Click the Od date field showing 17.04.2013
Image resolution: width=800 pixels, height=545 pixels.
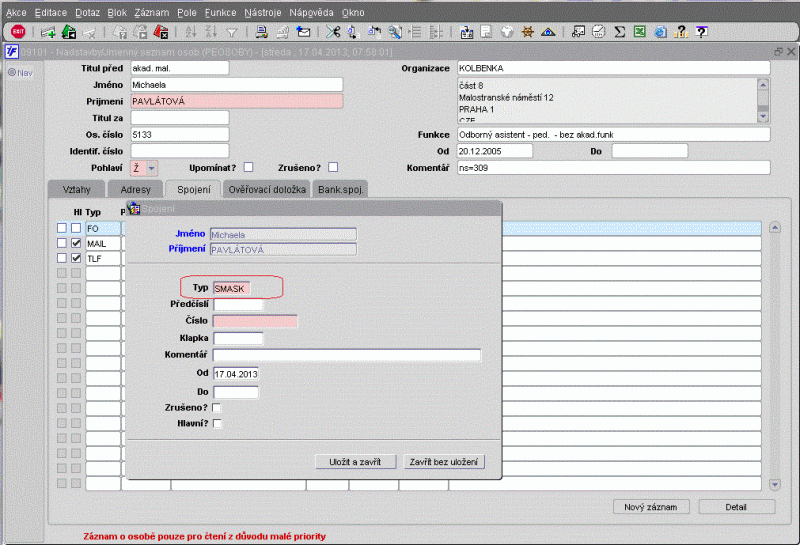coord(236,374)
